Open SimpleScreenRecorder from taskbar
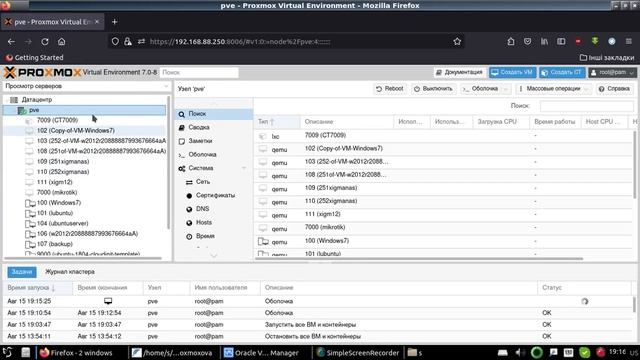 click(x=358, y=353)
